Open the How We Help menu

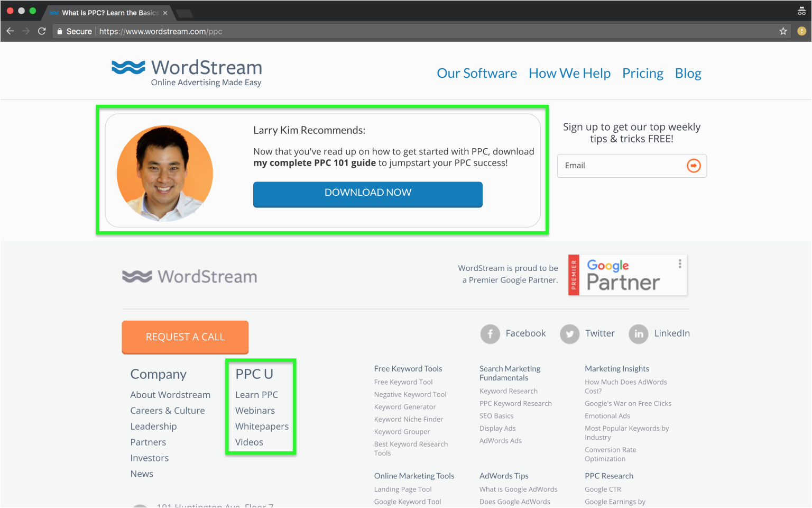click(569, 74)
